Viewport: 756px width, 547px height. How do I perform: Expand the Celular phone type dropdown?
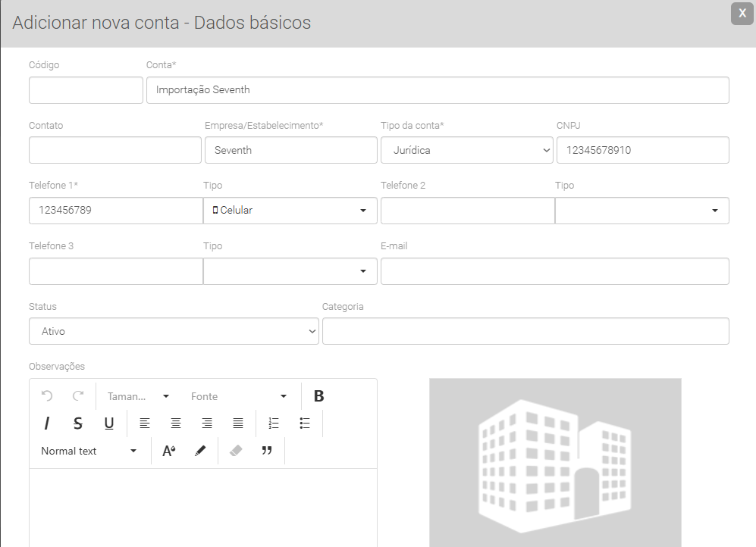point(290,211)
